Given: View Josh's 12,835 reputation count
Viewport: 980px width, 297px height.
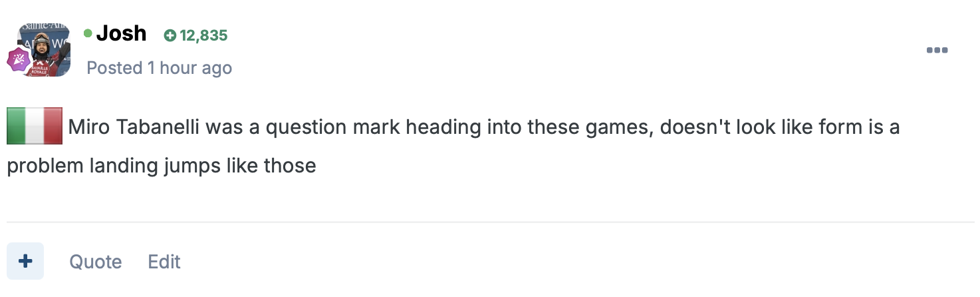Looking at the screenshot, I should click(x=203, y=35).
